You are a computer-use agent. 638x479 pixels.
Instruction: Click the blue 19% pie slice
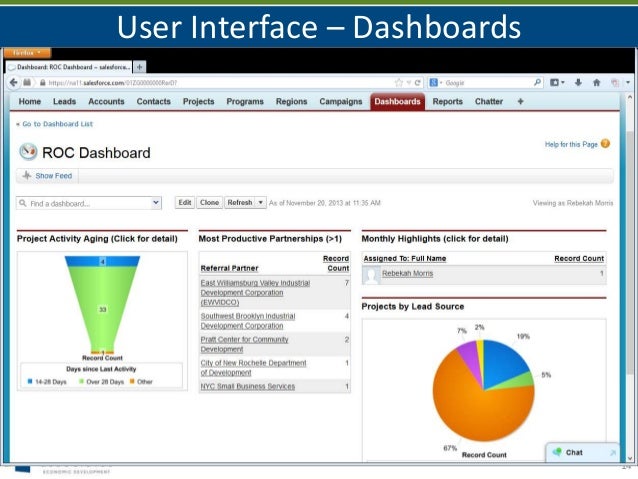[503, 360]
